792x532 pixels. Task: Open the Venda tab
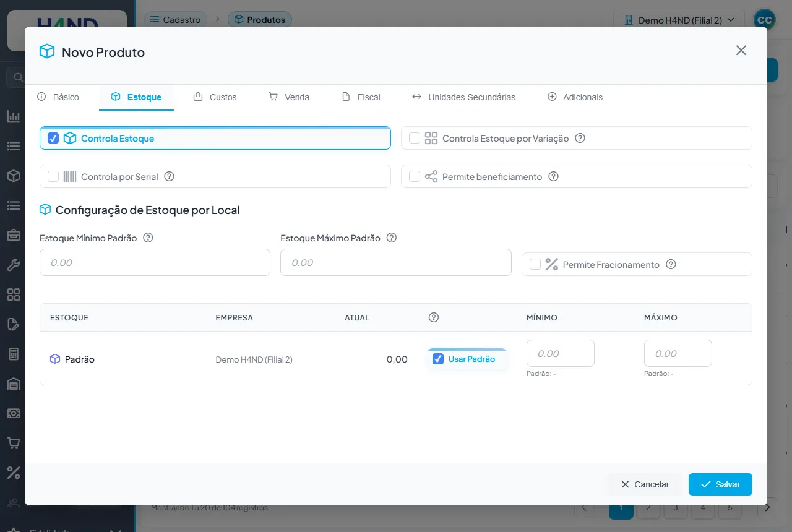(x=289, y=97)
